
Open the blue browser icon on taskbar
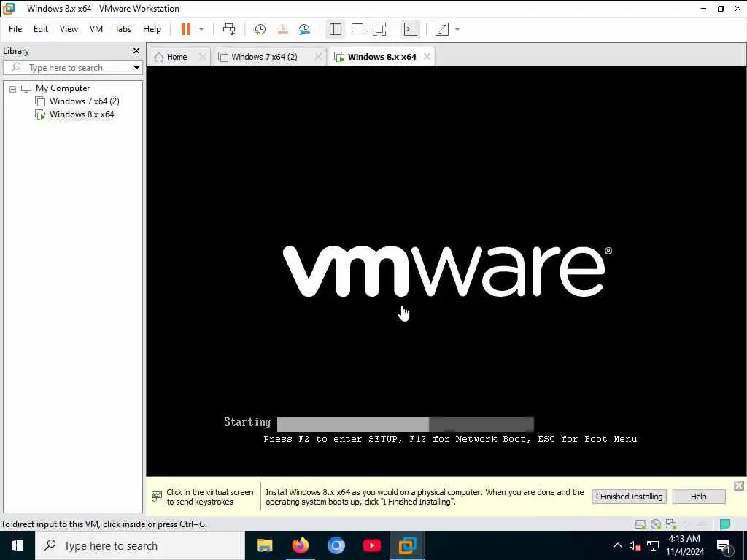pos(336,545)
